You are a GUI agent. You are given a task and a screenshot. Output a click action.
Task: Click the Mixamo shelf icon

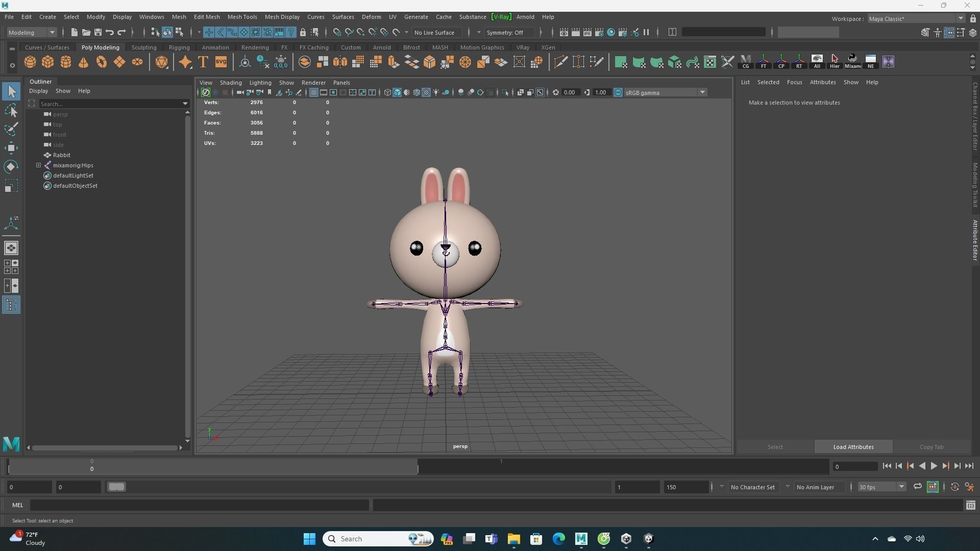tap(852, 62)
